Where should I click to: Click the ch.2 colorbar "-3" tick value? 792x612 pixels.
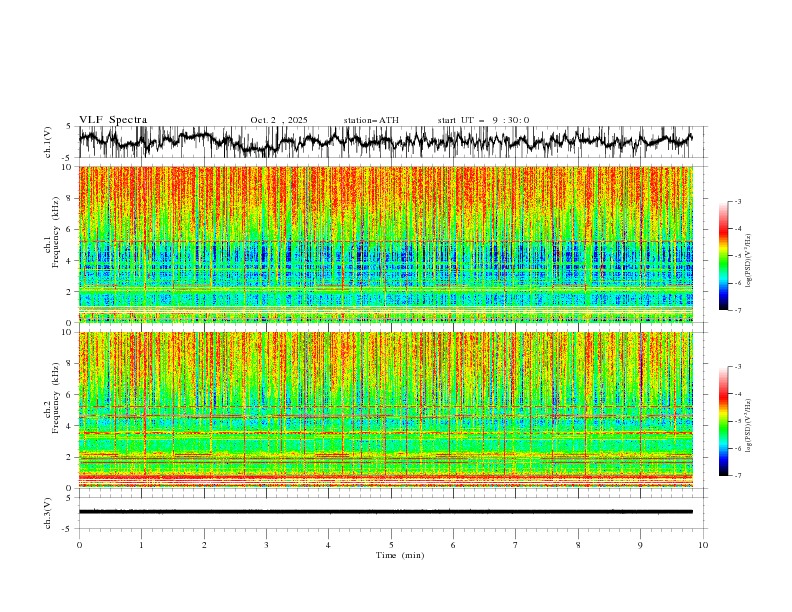[738, 367]
